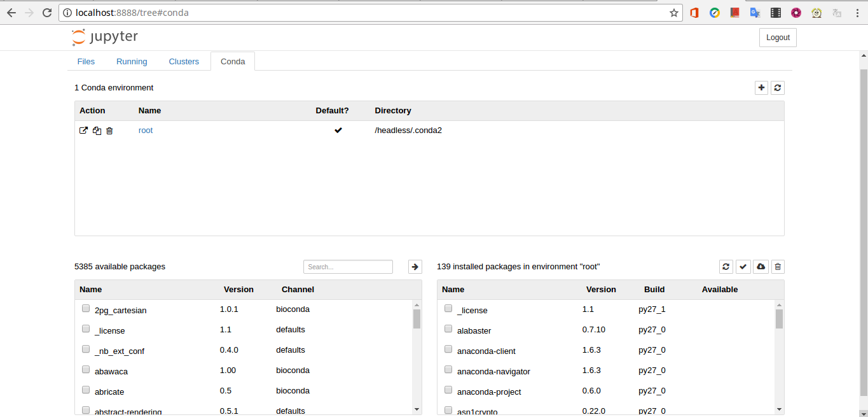Click the Jupyter logo
Screen dimensions: 868x417
(x=105, y=37)
